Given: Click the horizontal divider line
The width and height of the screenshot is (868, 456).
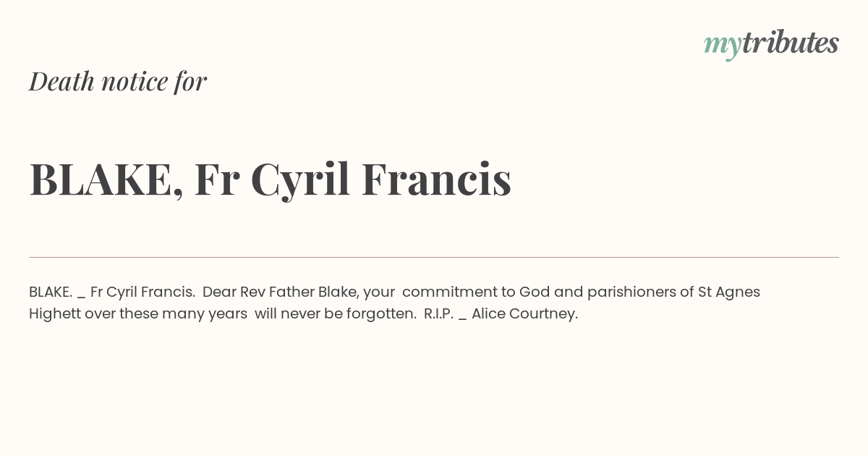Looking at the screenshot, I should [434, 257].
